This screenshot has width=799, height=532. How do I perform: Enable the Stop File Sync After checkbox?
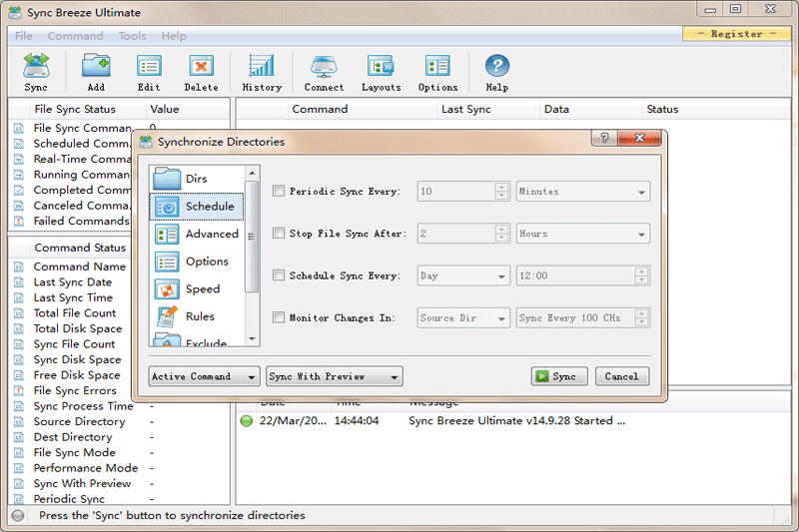[279, 234]
